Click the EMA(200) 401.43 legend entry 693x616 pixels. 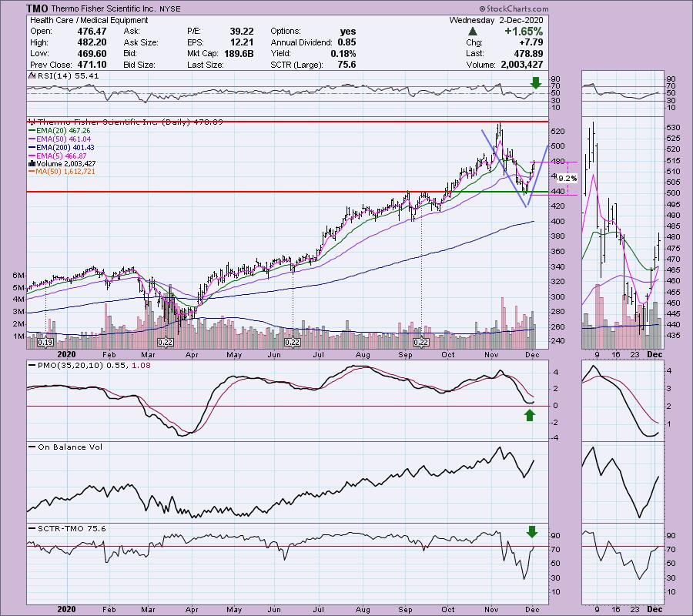(x=61, y=148)
